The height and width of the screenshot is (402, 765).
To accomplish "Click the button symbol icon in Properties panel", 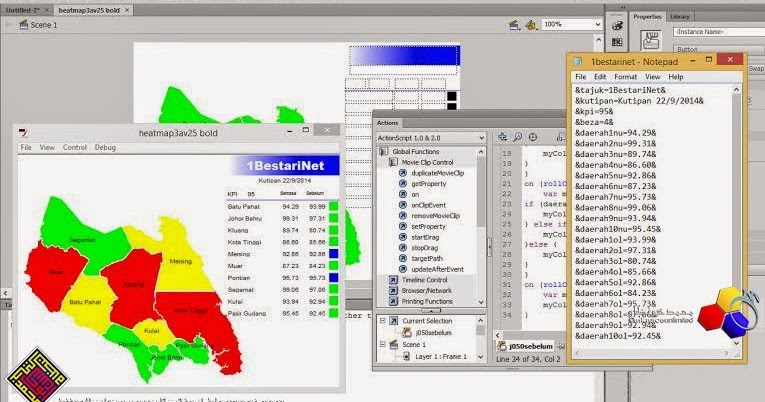I will coord(651,40).
